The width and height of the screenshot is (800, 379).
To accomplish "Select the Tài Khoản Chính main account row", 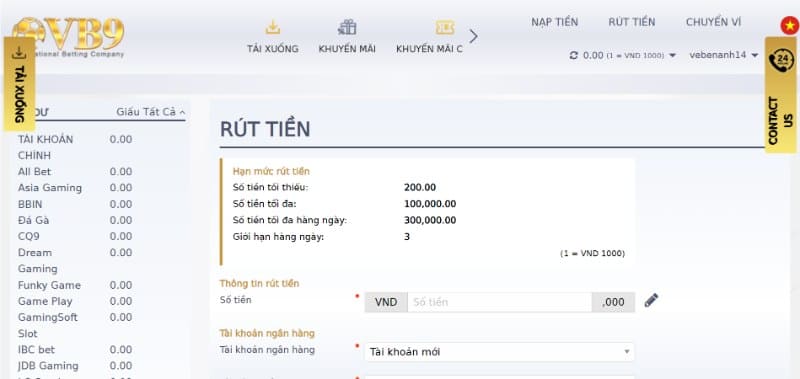I will (x=75, y=147).
